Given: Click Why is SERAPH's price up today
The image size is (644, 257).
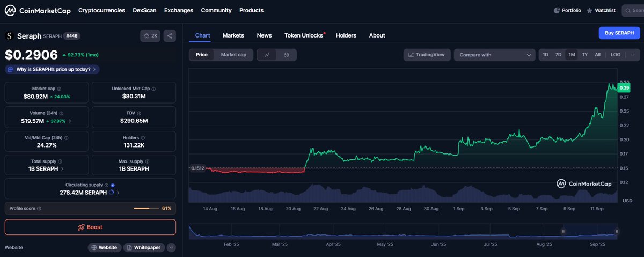Looking at the screenshot, I should tap(52, 69).
